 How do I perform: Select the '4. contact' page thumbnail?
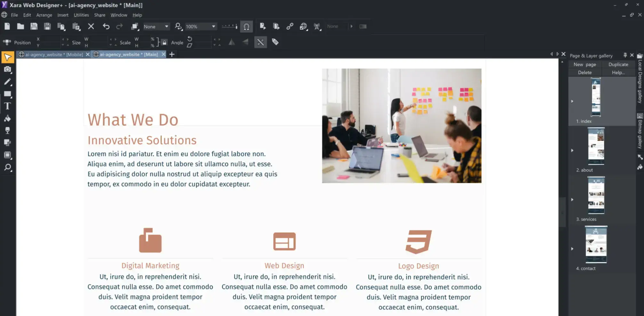click(x=596, y=245)
